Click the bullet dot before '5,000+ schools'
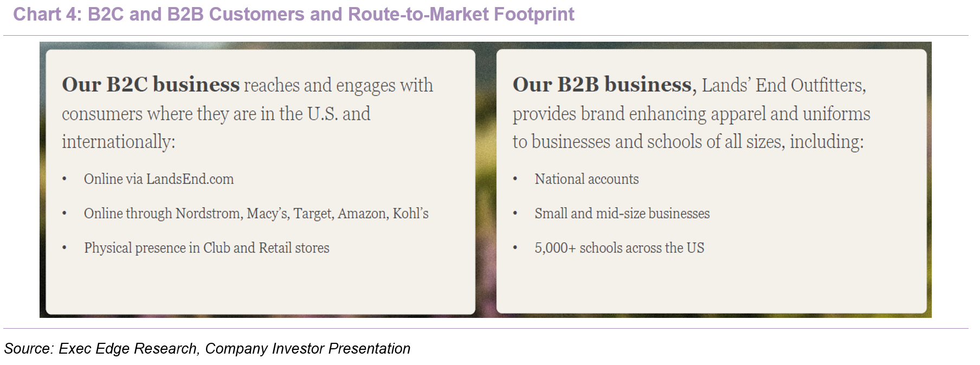Screen dimensions: 980x365 515,248
